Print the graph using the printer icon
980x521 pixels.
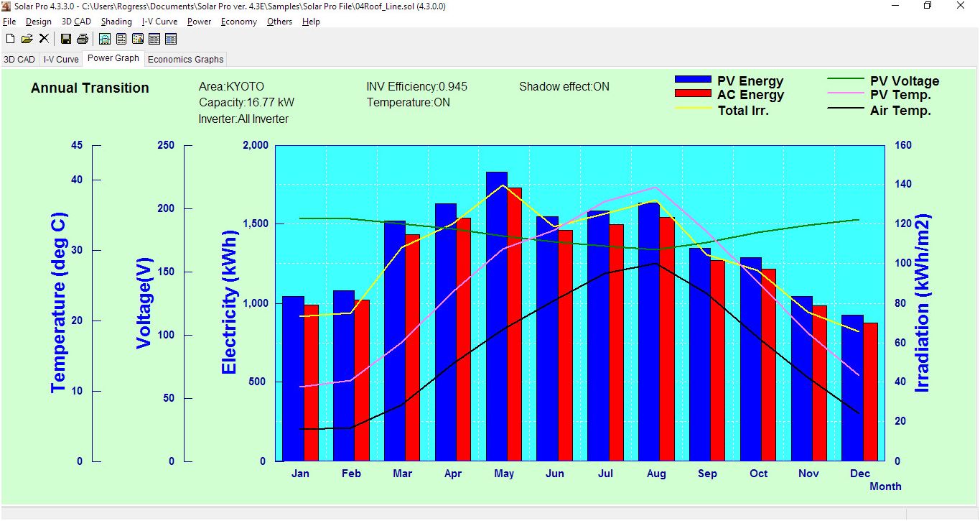83,39
